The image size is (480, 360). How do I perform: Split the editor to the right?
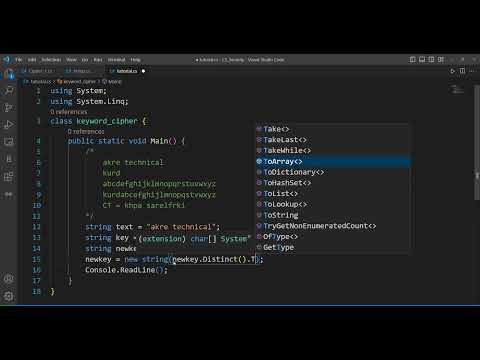(x=462, y=71)
